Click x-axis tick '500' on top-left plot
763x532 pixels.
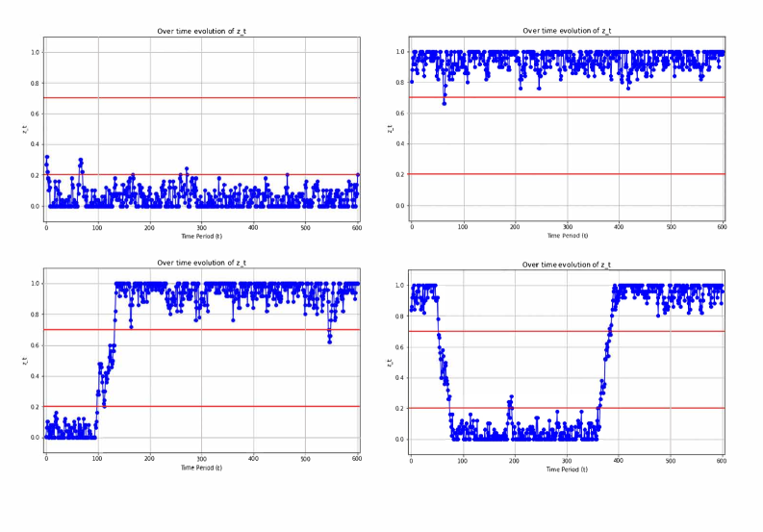[x=305, y=228]
